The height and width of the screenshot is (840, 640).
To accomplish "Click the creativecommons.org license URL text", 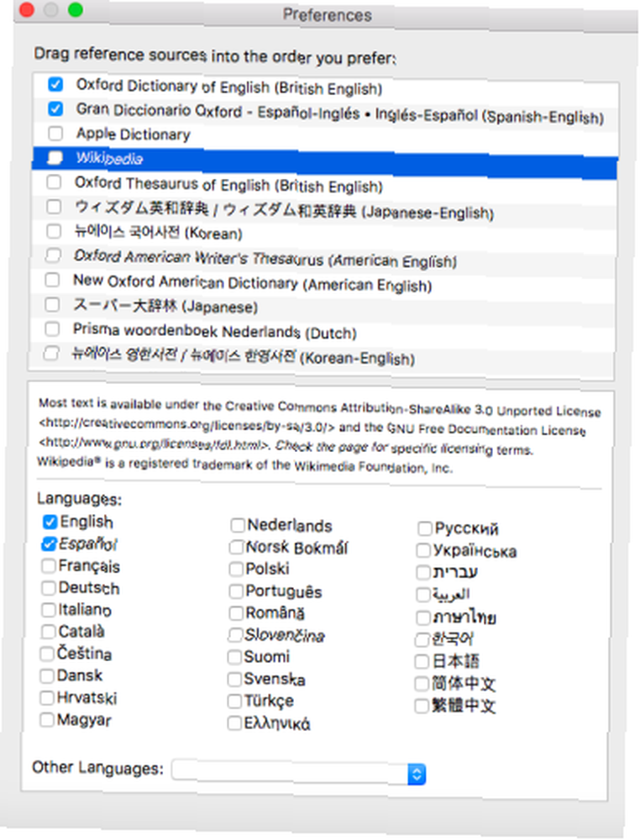I will 187,425.
